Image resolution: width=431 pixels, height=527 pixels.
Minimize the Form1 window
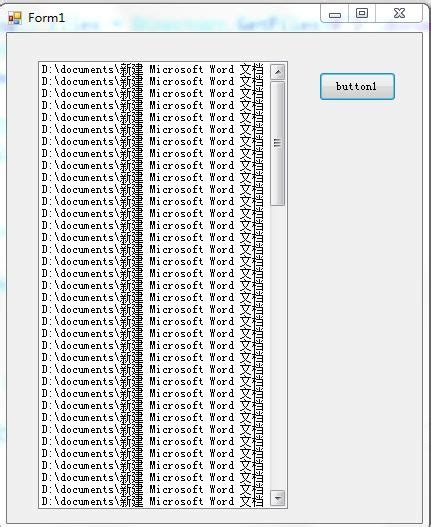(x=335, y=14)
